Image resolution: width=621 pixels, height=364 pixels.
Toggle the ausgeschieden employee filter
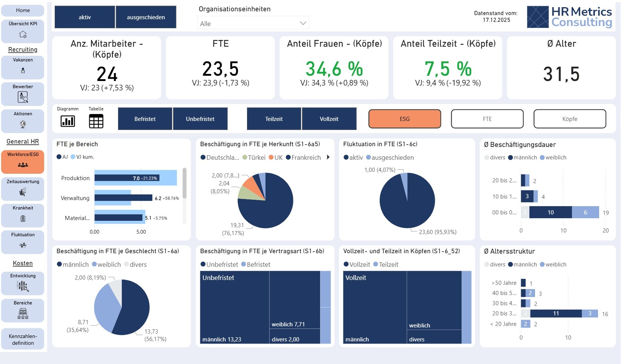coord(146,17)
